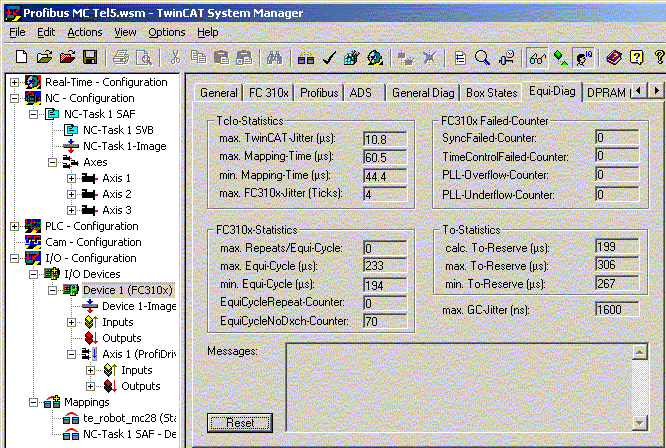This screenshot has width=666, height=448.
Task: Open the File menu
Action: click(17, 32)
